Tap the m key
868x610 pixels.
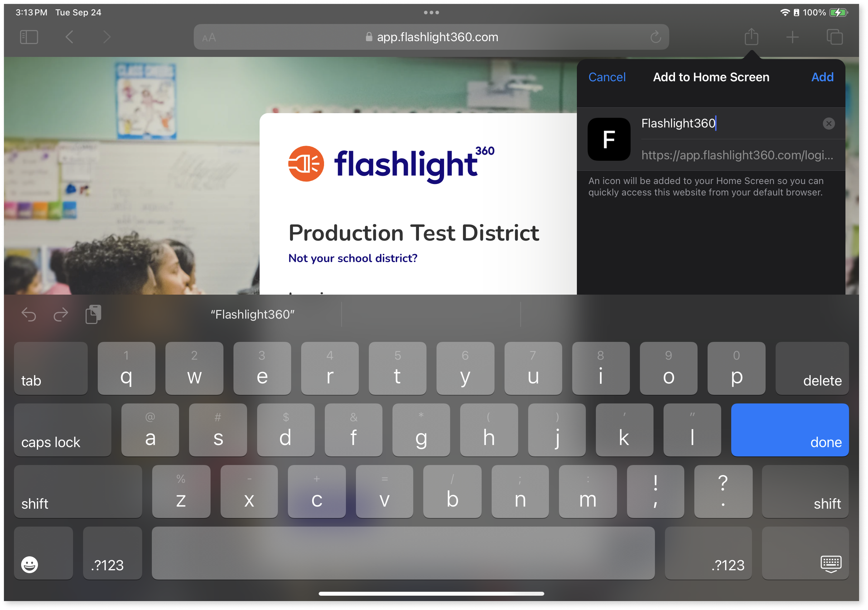point(588,492)
